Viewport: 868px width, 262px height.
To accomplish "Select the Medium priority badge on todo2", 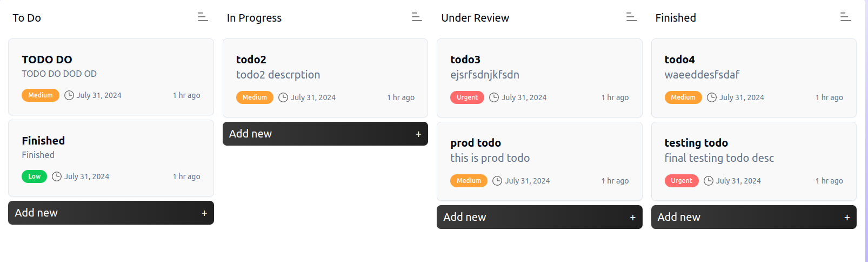I will [255, 97].
